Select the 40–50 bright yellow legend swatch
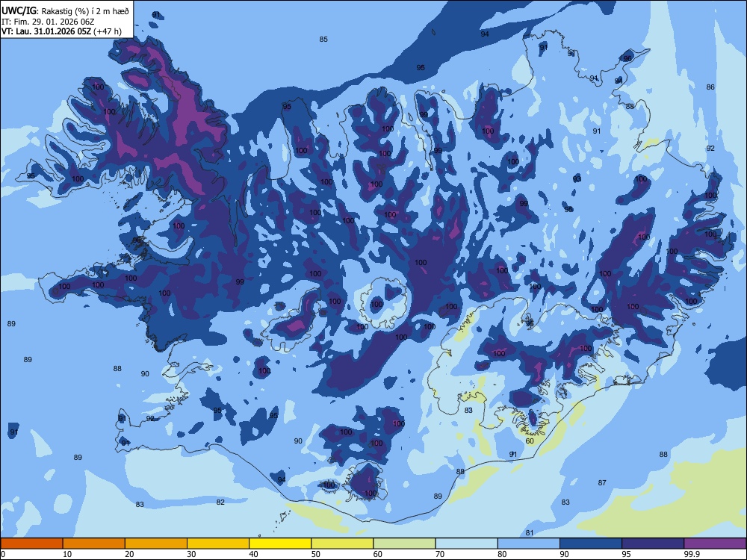The image size is (747, 560). (280, 544)
